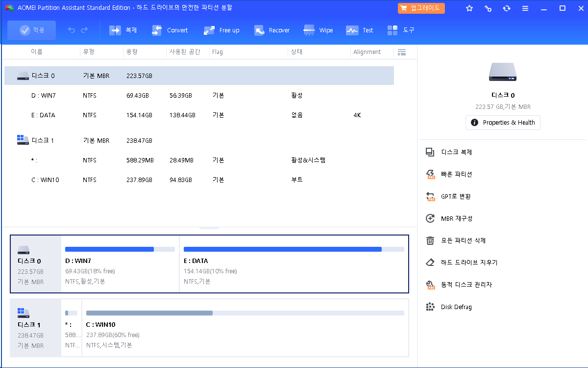Click the orange 업그레이드 upgrade button
The height and width of the screenshot is (368, 588).
coord(421,8)
